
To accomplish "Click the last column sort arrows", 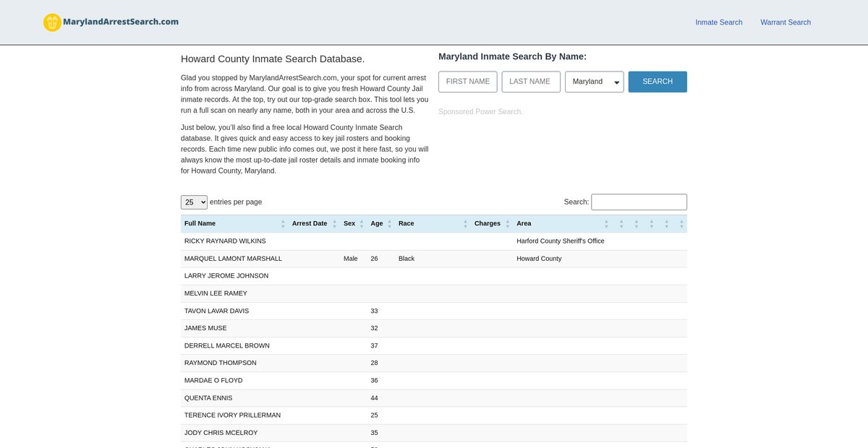I will 681,224.
